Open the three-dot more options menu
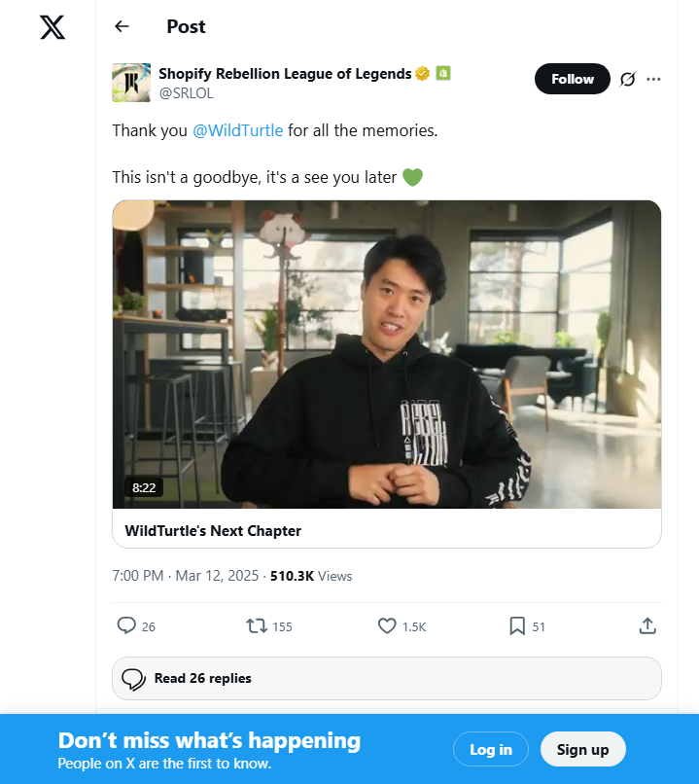 point(653,79)
